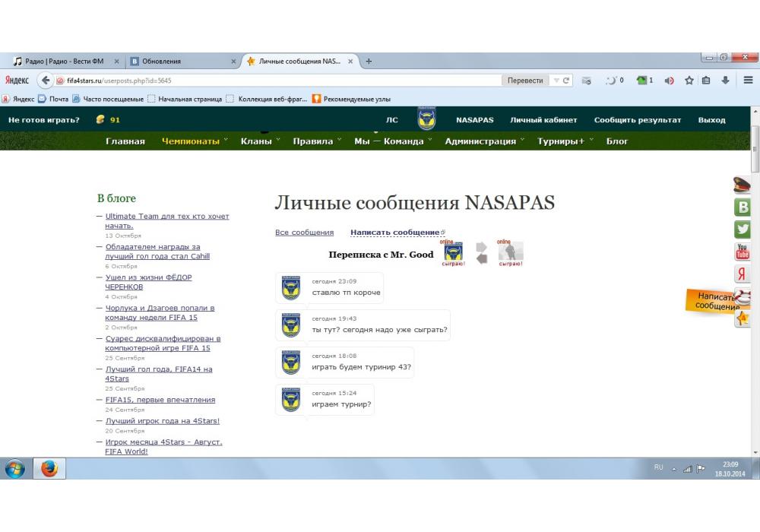Open the Главная menu item
The height and width of the screenshot is (532, 760).
point(125,141)
